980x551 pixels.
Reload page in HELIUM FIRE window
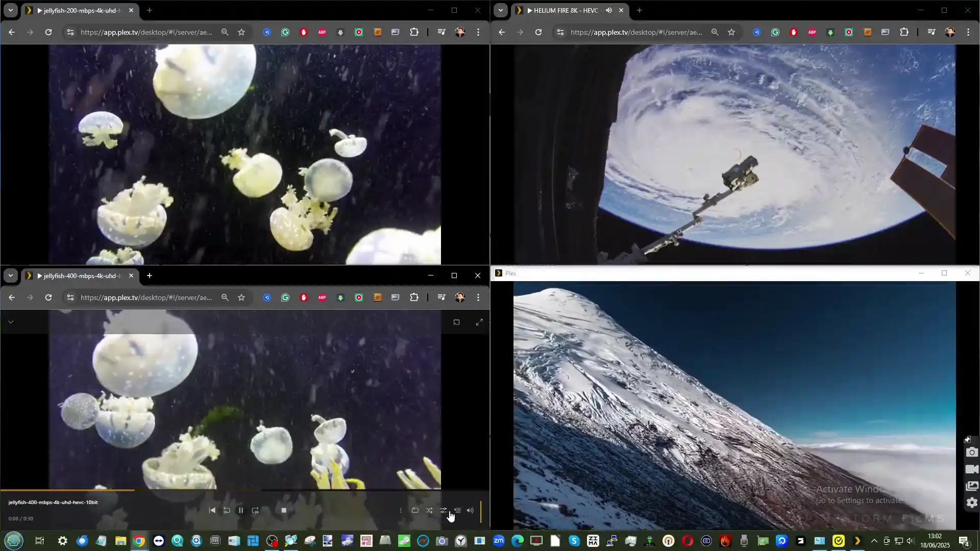click(538, 32)
